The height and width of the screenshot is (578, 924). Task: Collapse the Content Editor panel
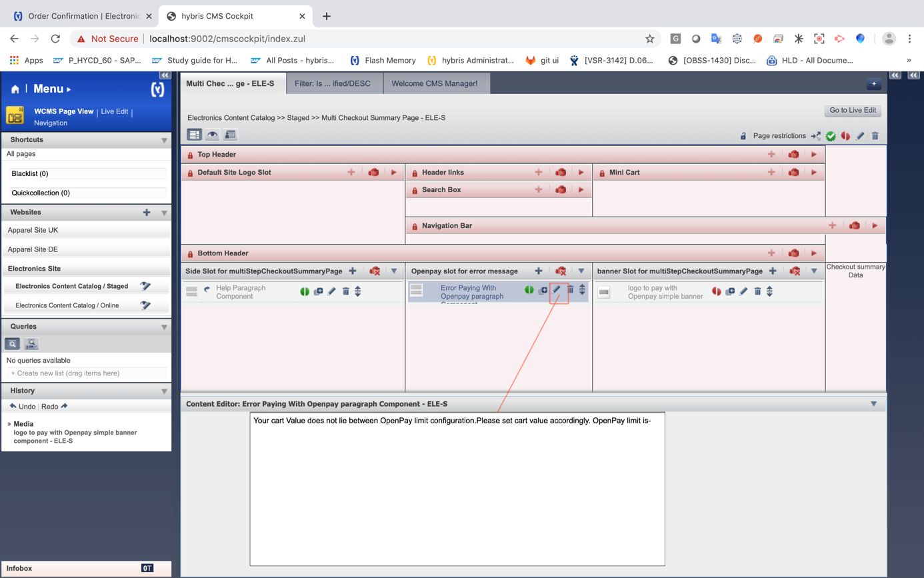click(873, 404)
